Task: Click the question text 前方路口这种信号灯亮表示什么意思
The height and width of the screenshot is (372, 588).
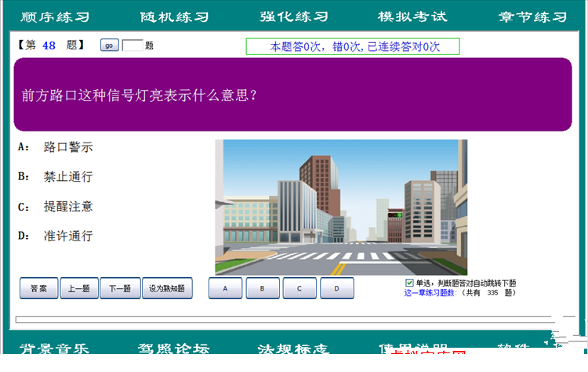Action: [139, 96]
